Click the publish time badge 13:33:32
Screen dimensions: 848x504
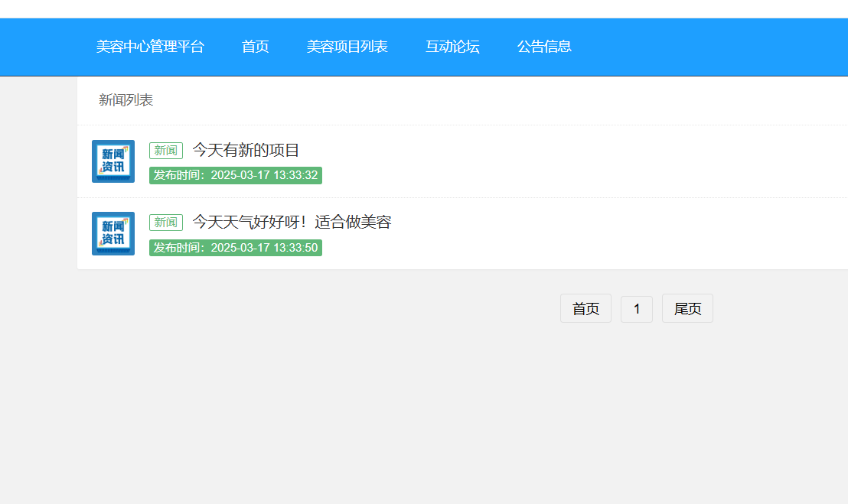236,175
